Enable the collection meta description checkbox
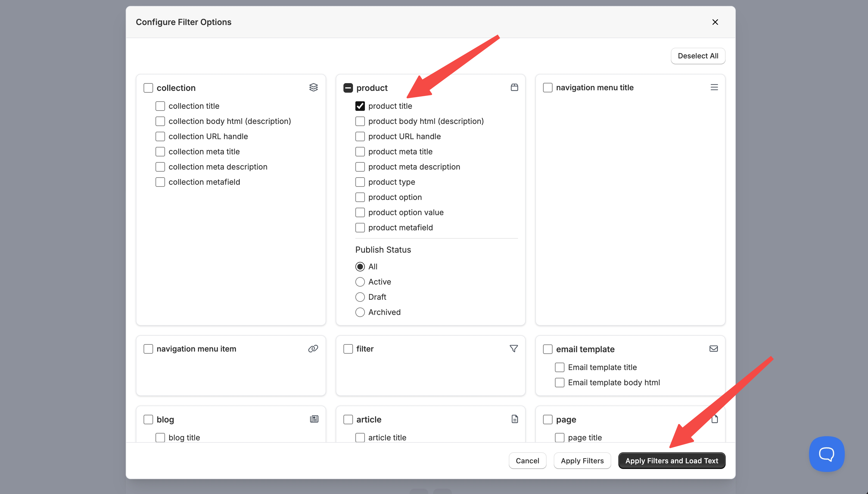The width and height of the screenshot is (868, 494). (160, 167)
